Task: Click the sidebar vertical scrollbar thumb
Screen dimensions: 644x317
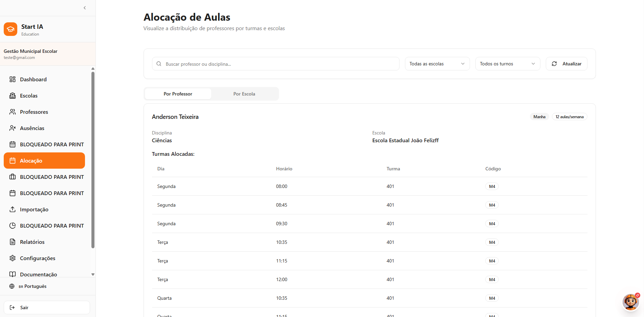Action: pyautogui.click(x=93, y=160)
